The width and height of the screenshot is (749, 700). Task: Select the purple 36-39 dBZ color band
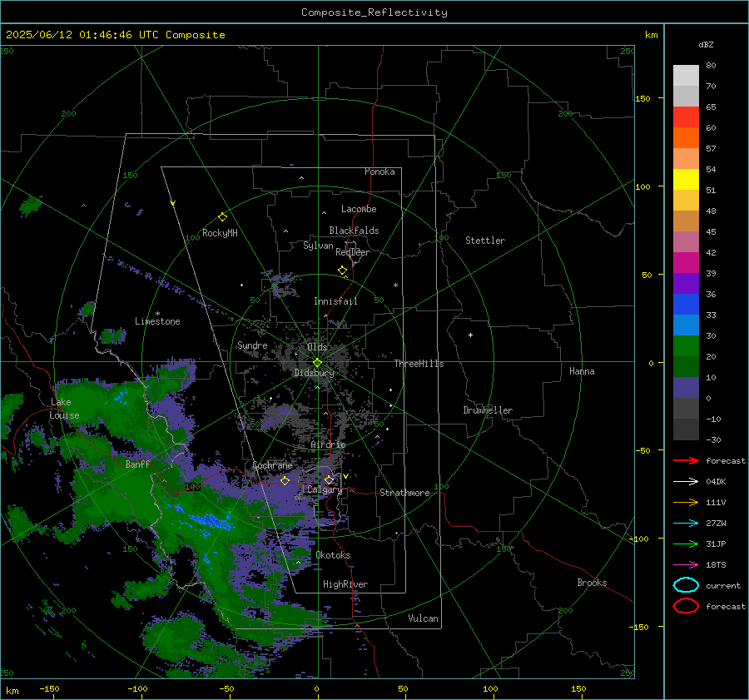click(x=686, y=284)
